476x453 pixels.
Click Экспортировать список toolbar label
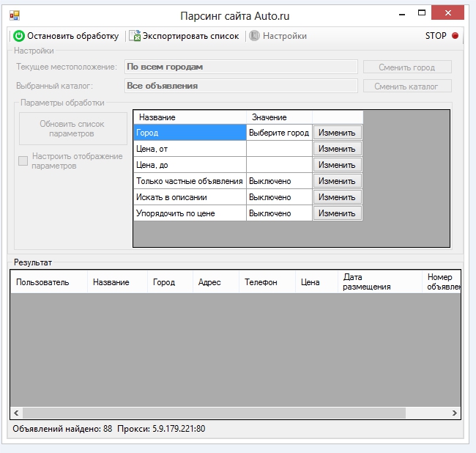coord(190,36)
